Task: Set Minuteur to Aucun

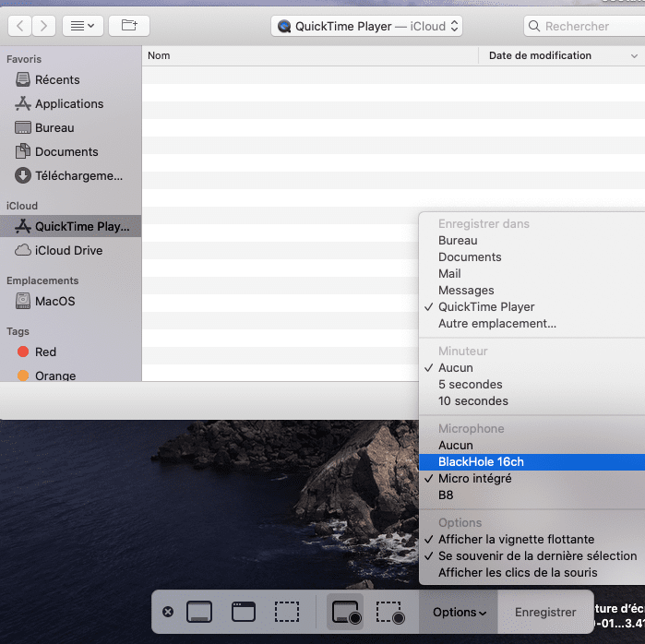Action: click(x=532, y=367)
